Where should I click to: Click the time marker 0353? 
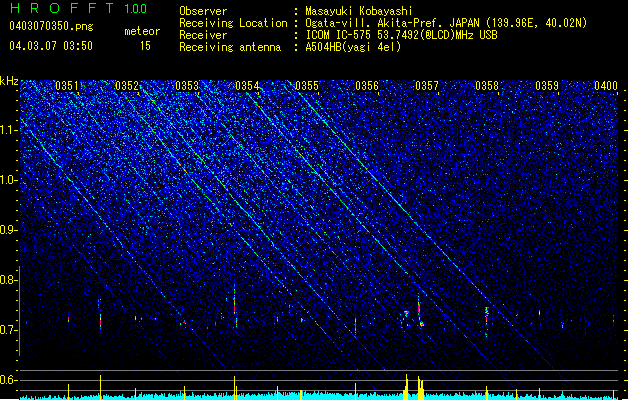[x=187, y=86]
